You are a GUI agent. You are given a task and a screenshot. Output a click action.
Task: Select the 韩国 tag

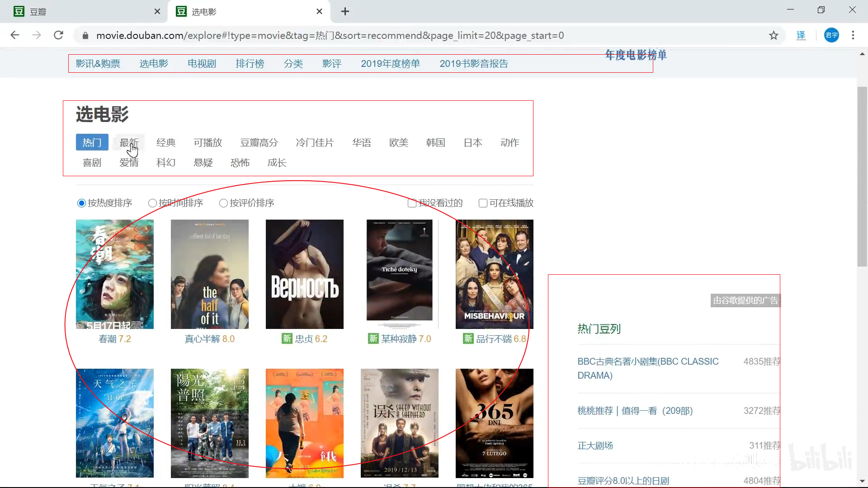pos(436,142)
